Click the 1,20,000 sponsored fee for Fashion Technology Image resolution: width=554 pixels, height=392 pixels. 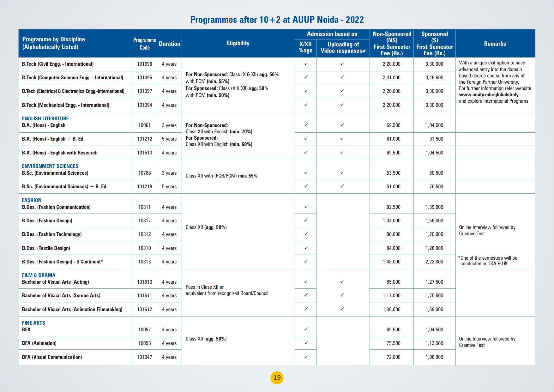click(x=434, y=234)
